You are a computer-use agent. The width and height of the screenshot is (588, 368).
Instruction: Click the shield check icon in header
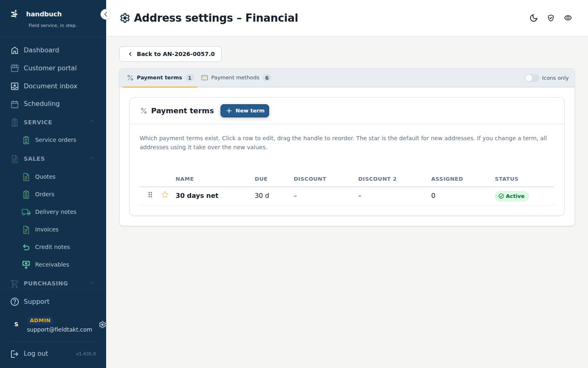[550, 18]
